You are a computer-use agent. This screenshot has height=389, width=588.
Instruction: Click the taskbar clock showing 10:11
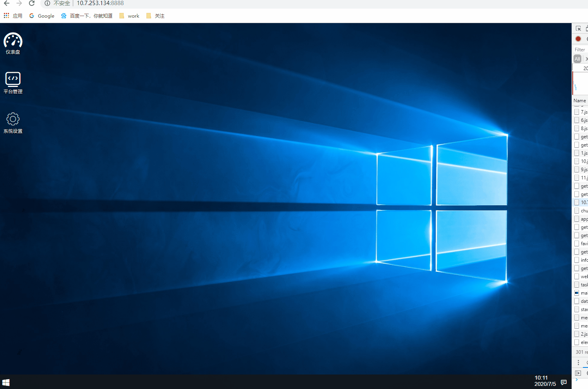[545, 381]
